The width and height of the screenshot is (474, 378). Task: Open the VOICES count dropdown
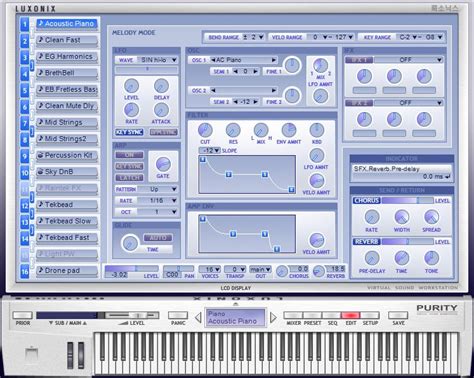tap(210, 269)
